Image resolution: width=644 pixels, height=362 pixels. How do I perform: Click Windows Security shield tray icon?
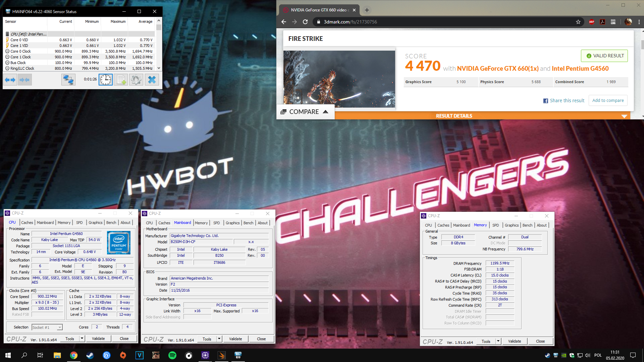(572, 355)
